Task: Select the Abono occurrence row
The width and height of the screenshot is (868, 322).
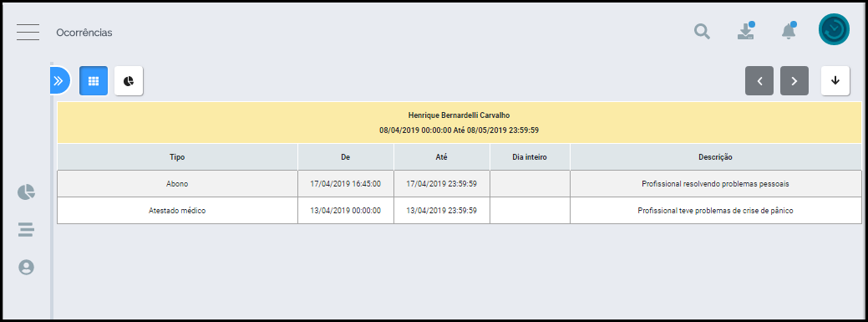Action: tap(459, 183)
